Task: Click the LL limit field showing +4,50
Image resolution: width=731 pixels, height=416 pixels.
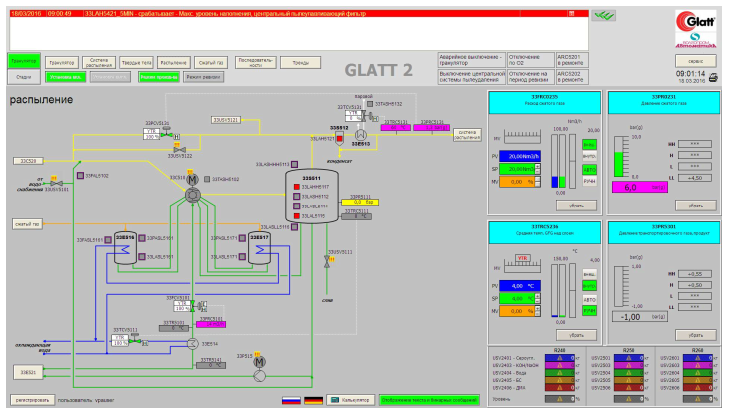Action: tap(695, 178)
